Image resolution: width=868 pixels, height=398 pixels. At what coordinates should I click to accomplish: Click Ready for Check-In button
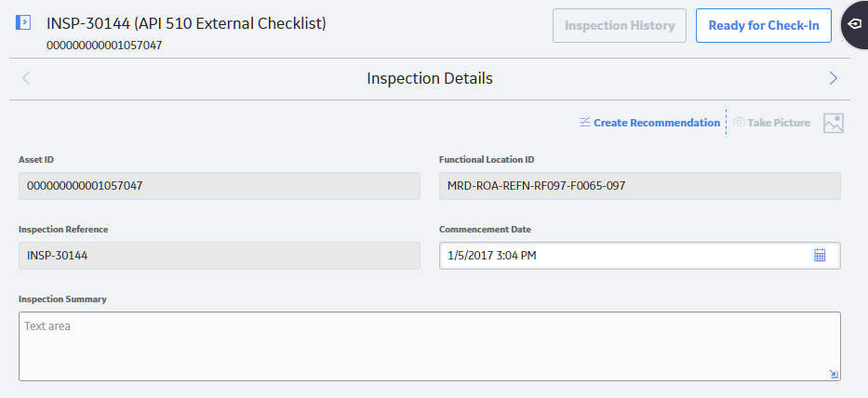coord(764,25)
